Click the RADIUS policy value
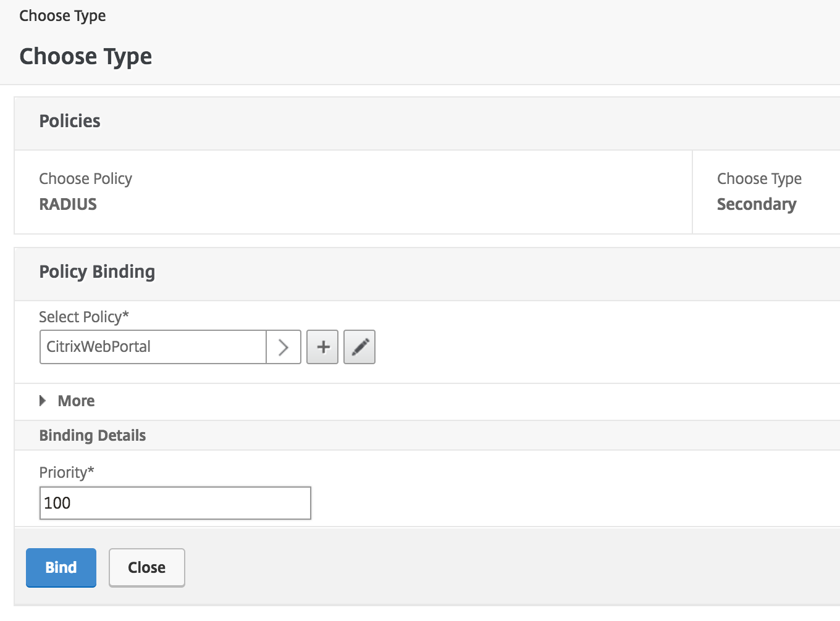 [68, 204]
